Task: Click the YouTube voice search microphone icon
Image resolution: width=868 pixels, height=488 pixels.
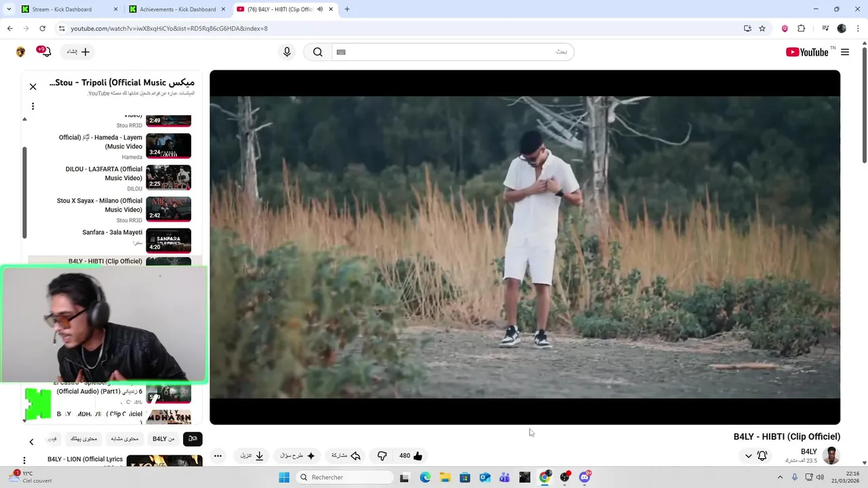Action: coord(287,52)
